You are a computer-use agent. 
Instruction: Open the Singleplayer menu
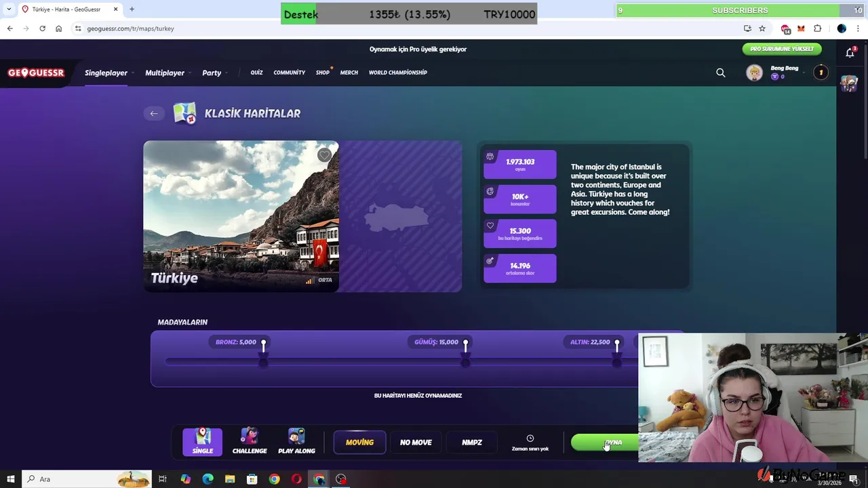pos(106,73)
